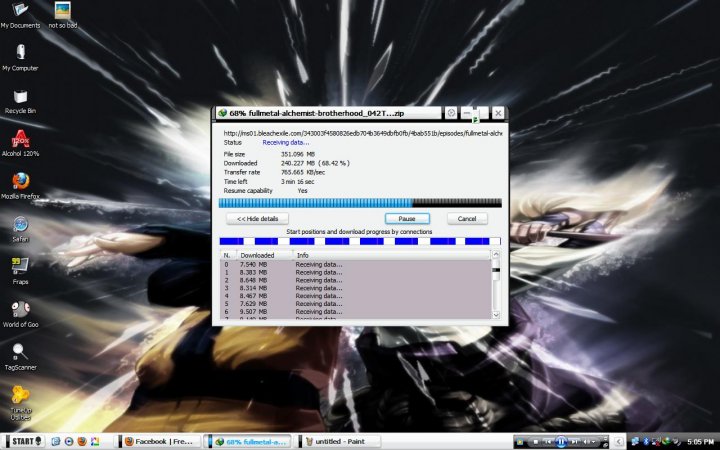Pause the fullmetal-alchemist download
The width and height of the screenshot is (720, 450).
click(407, 218)
